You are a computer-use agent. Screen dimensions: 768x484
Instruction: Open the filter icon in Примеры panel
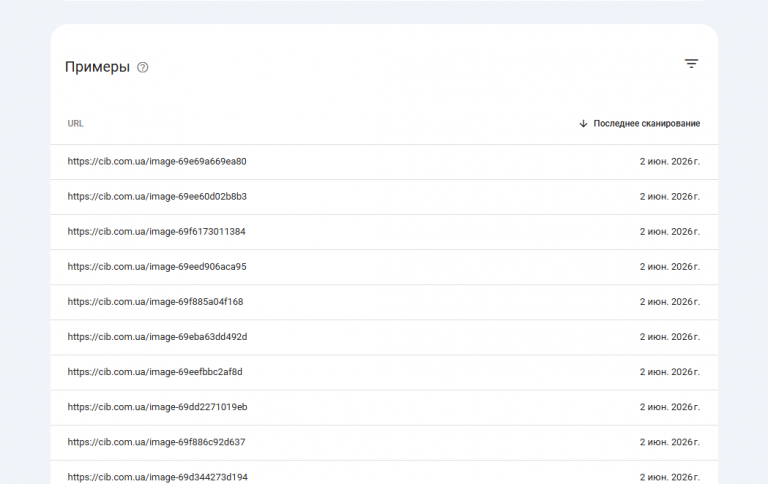(691, 64)
